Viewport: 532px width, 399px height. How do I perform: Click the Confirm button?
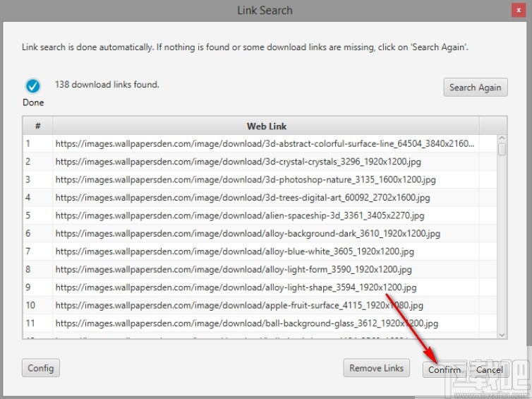pyautogui.click(x=444, y=369)
